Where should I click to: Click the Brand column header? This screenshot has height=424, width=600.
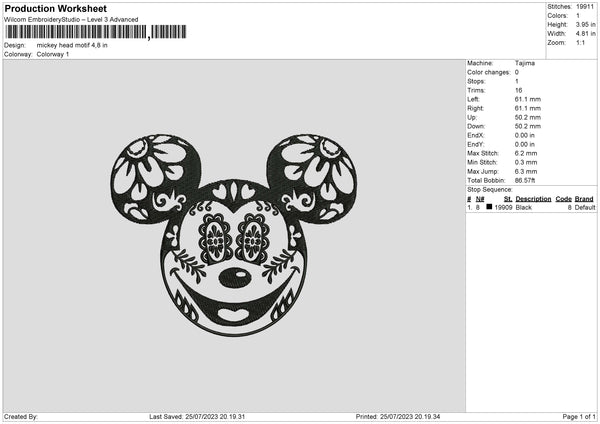tap(584, 199)
